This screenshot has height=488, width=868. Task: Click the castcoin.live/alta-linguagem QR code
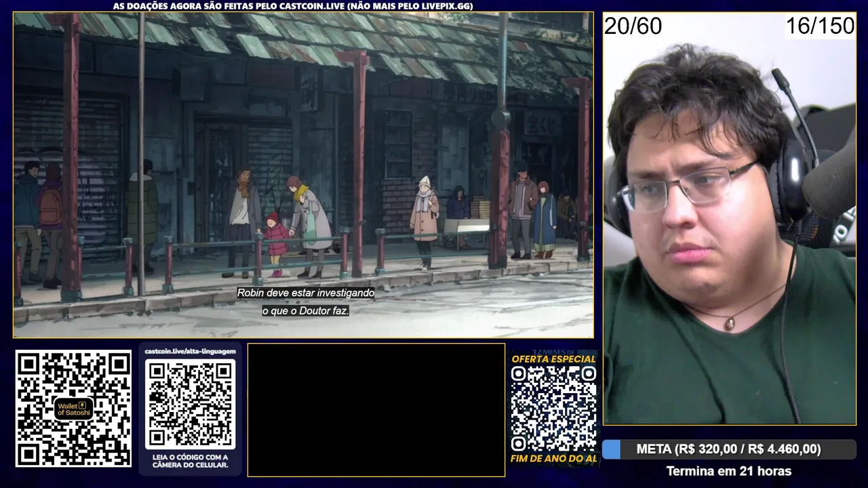(x=190, y=405)
